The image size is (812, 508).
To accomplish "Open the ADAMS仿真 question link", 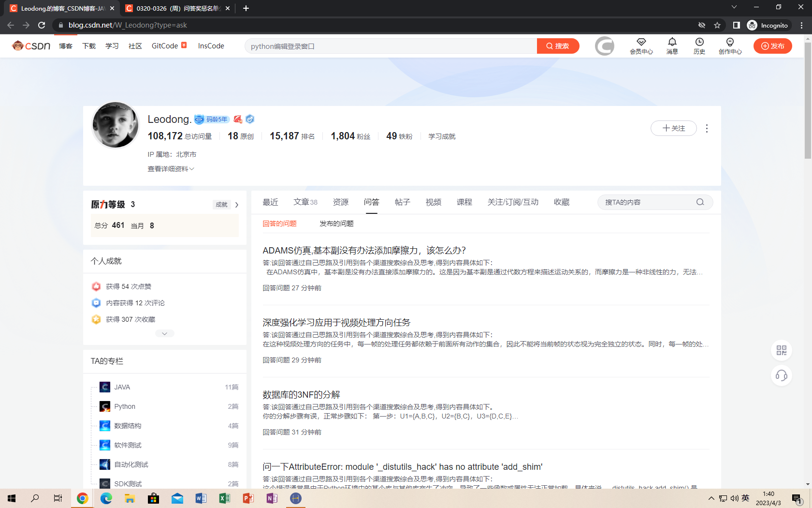I will [x=364, y=250].
